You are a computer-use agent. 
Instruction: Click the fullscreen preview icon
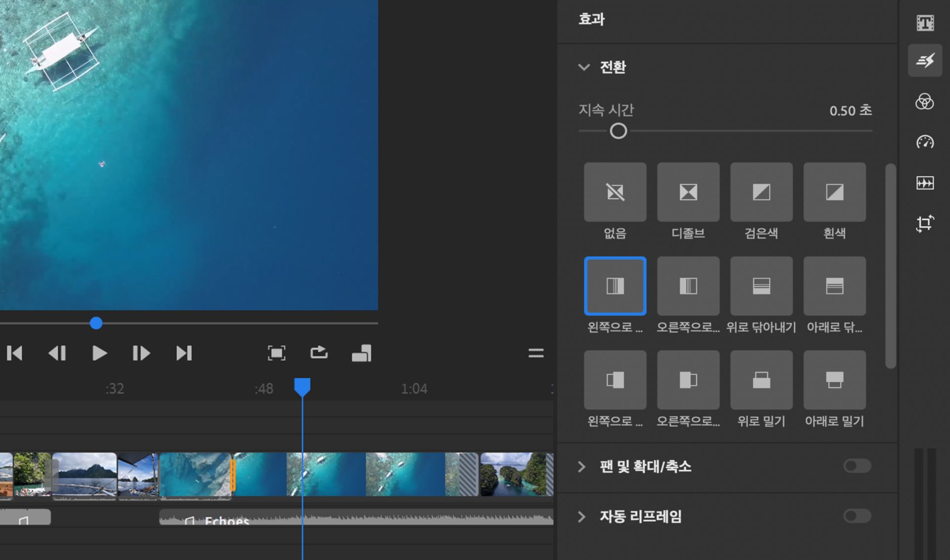[x=277, y=353]
